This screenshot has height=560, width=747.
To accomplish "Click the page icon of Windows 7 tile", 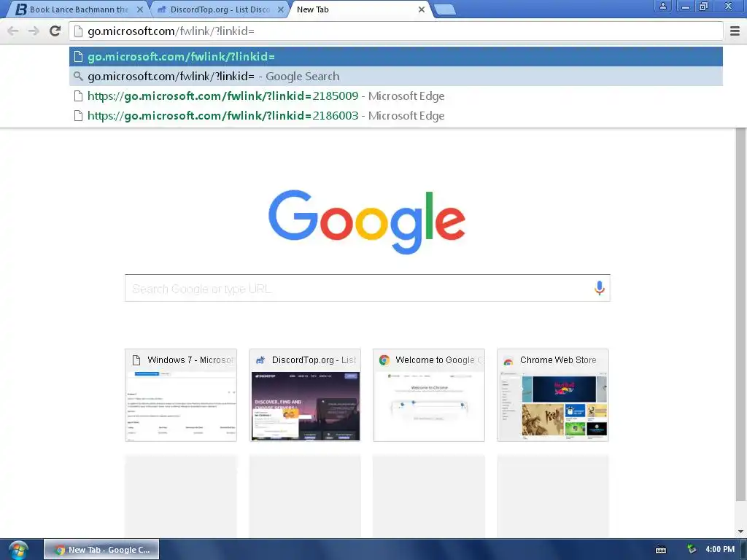I will pyautogui.click(x=136, y=360).
